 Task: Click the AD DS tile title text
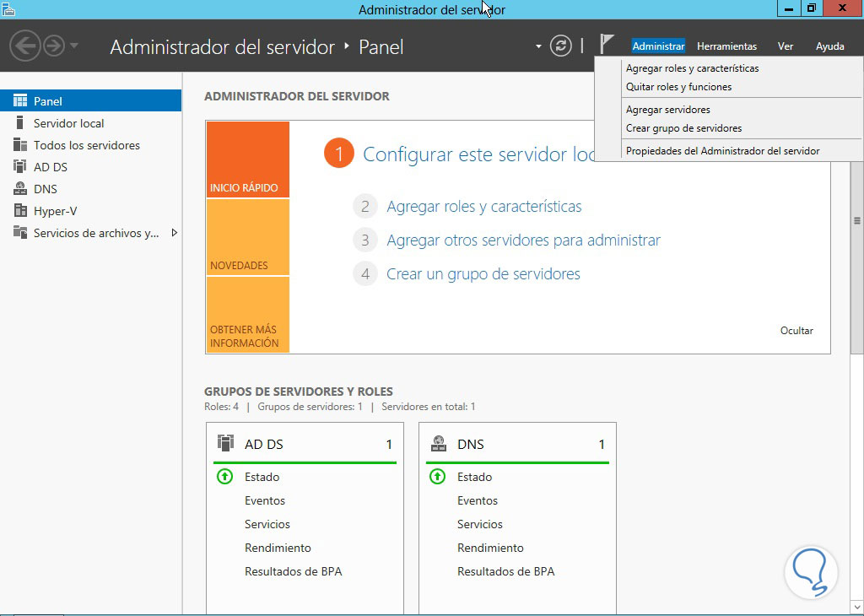click(x=264, y=444)
